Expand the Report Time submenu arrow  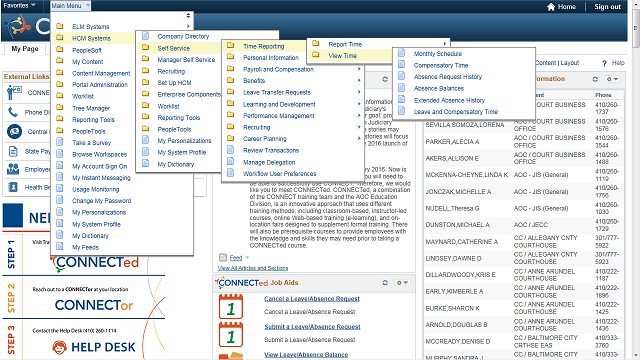point(444,44)
